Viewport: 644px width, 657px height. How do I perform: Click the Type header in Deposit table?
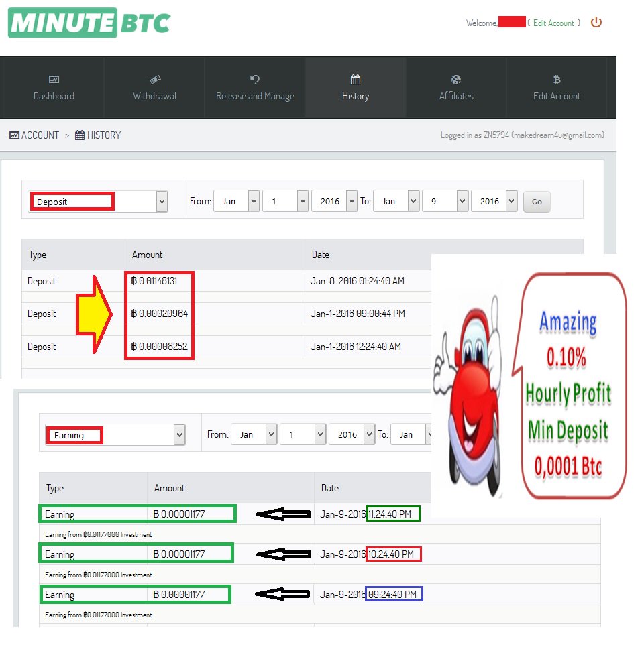click(x=38, y=255)
